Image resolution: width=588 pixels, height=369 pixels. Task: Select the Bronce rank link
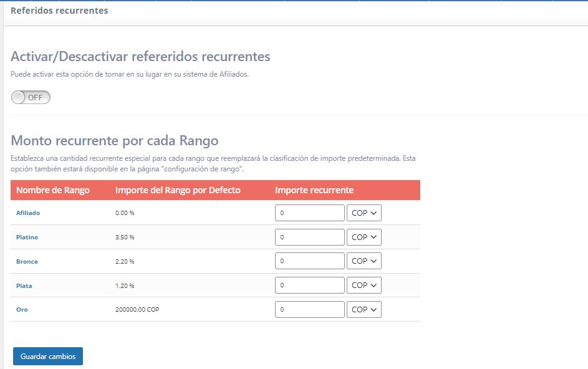(27, 261)
